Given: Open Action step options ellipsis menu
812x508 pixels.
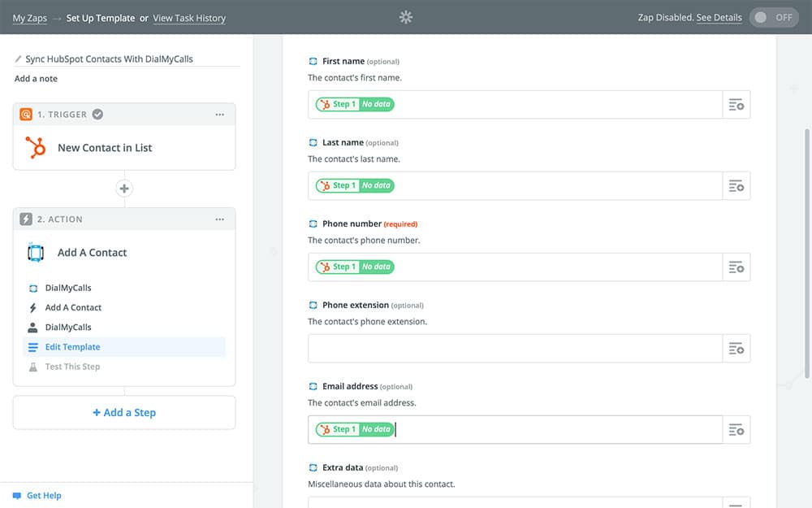Looking at the screenshot, I should point(219,219).
